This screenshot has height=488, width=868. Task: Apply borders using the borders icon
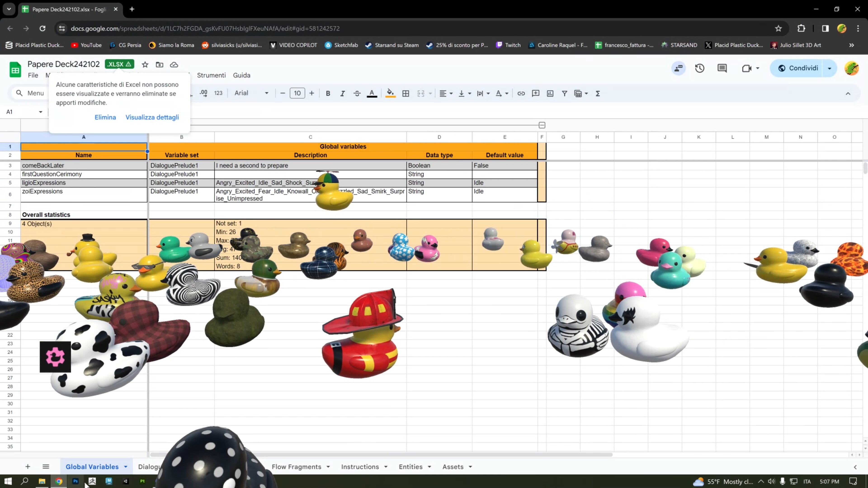click(x=406, y=93)
